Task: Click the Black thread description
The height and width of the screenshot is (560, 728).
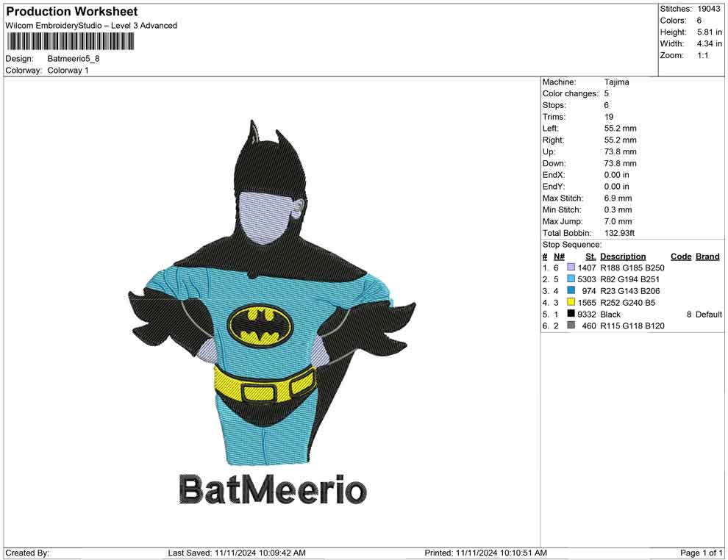Action: 610,314
